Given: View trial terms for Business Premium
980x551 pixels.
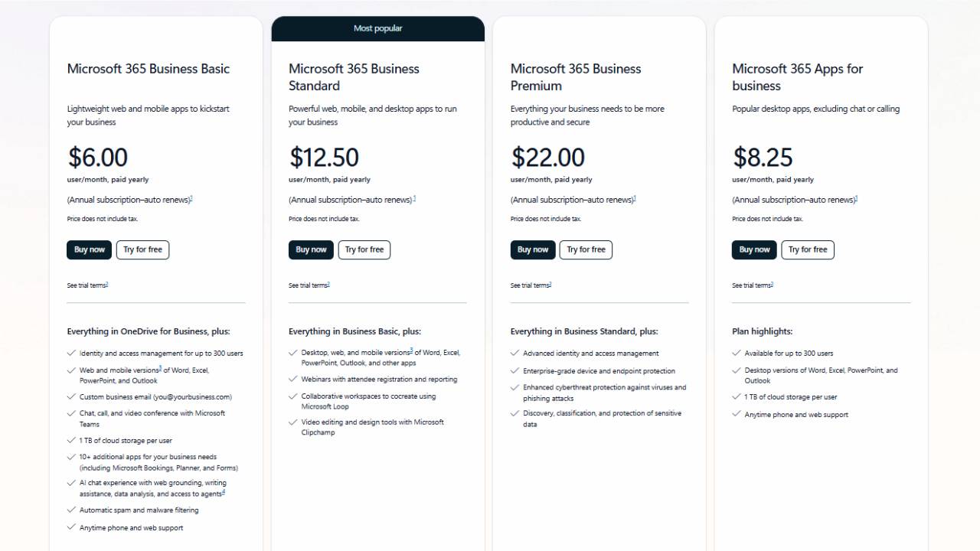Looking at the screenshot, I should [531, 285].
